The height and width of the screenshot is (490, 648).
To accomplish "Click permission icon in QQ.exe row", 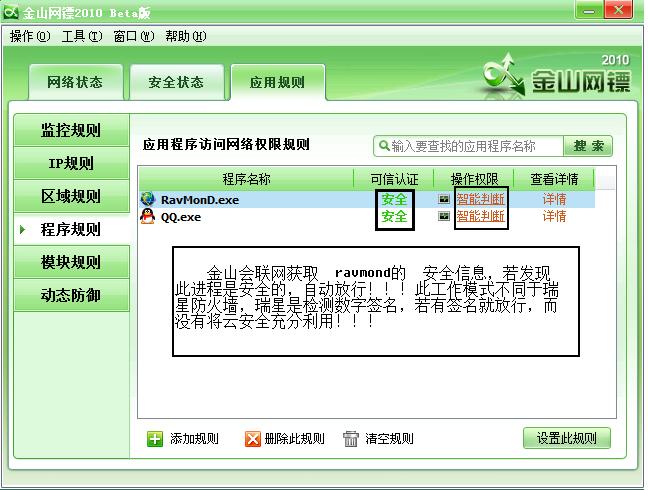I will click(x=444, y=216).
